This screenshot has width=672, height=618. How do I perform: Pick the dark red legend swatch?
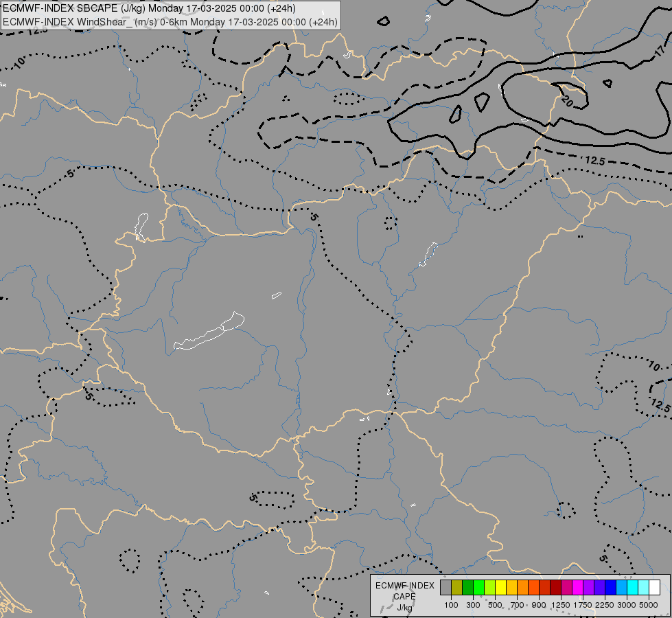tap(555, 587)
